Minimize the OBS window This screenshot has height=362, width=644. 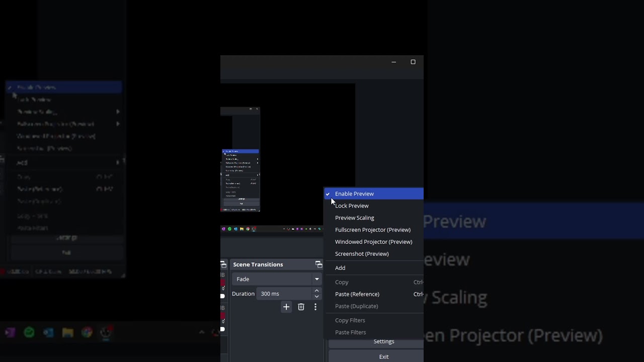(394, 62)
